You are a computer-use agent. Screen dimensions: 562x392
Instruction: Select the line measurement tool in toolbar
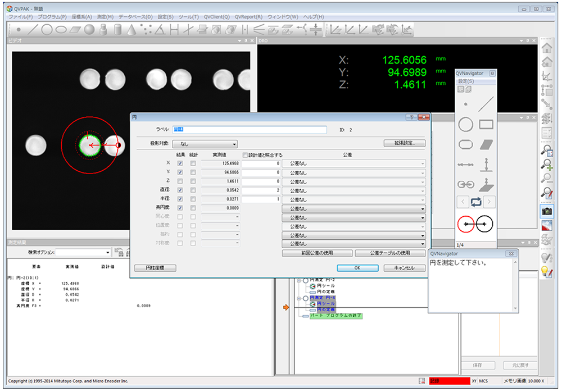coord(33,29)
